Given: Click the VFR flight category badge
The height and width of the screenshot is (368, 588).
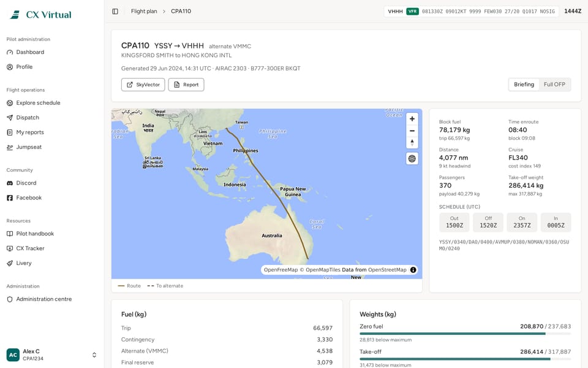Looking at the screenshot, I should coord(412,11).
